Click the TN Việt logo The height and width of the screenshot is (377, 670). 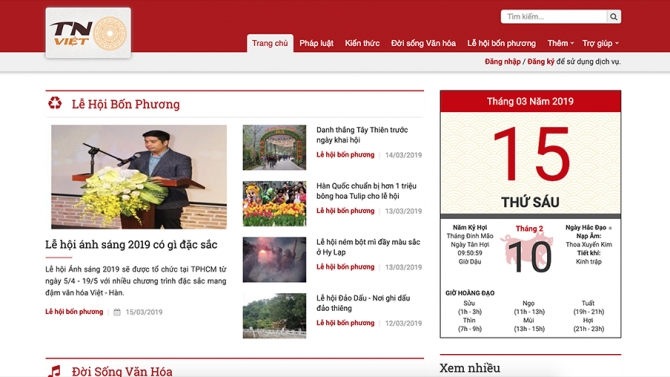[88, 33]
